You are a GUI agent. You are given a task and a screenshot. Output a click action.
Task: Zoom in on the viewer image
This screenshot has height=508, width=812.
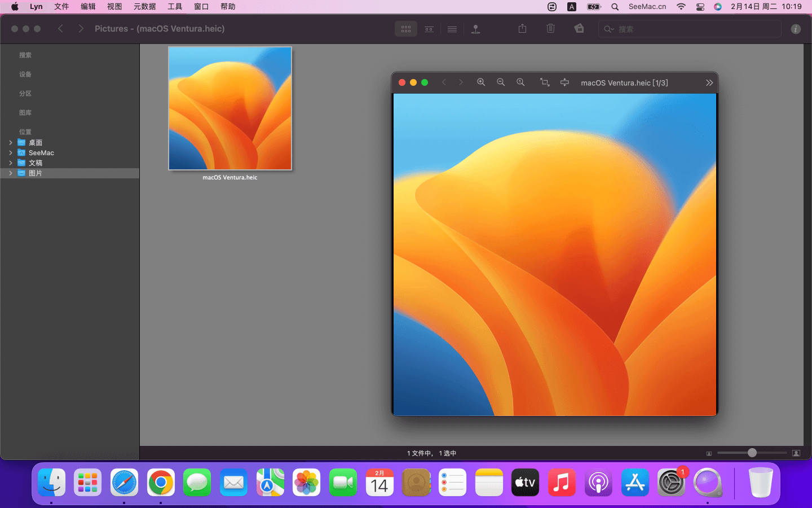point(481,82)
